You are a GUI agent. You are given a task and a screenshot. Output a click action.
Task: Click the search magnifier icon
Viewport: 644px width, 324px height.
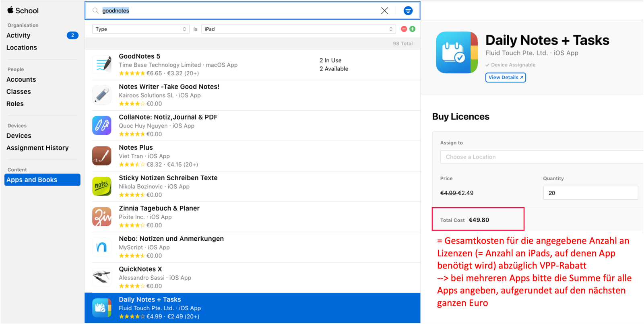coord(95,11)
